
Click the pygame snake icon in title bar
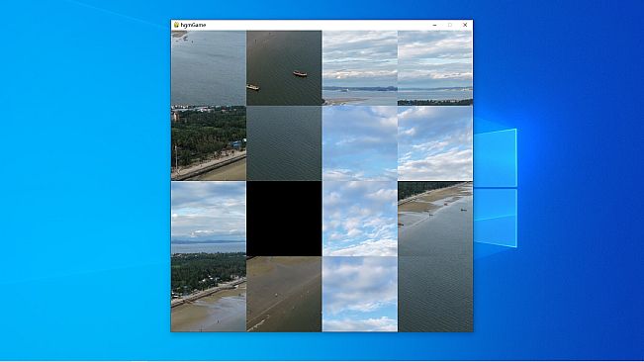[176, 25]
